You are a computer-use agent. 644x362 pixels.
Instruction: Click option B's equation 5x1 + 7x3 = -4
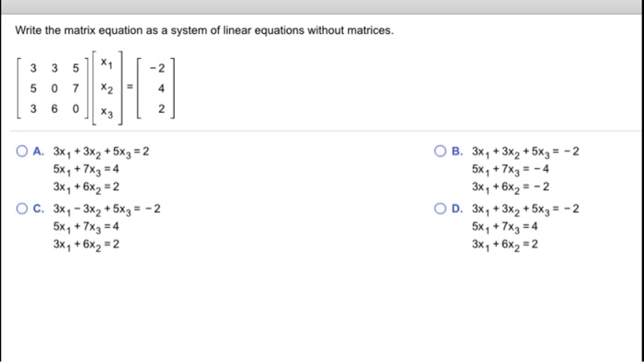(510, 170)
